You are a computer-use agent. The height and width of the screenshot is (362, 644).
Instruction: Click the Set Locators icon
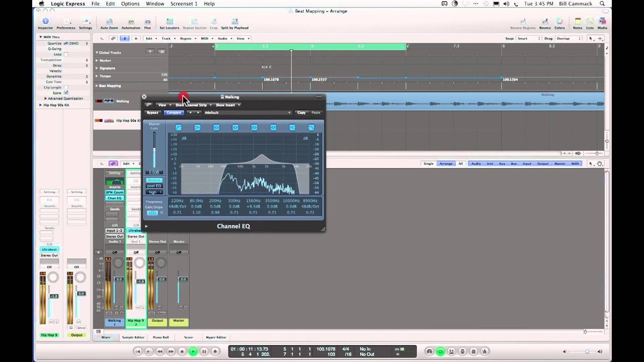(170, 23)
